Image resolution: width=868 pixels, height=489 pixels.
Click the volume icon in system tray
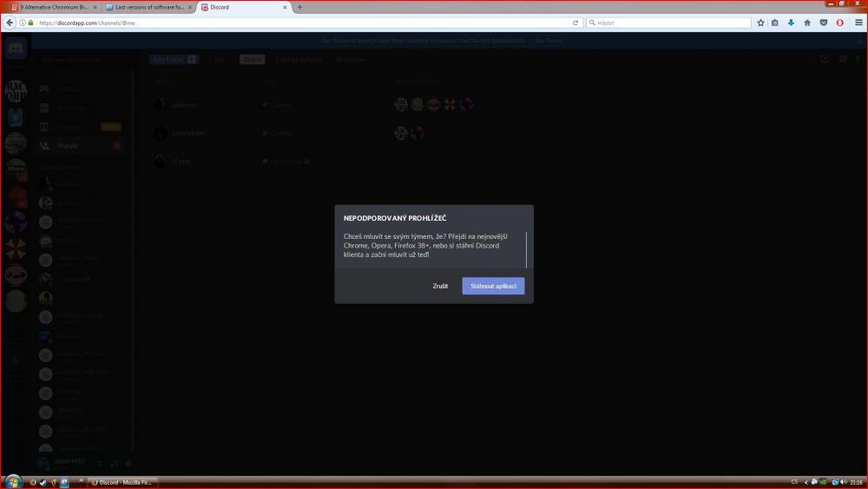(x=843, y=482)
